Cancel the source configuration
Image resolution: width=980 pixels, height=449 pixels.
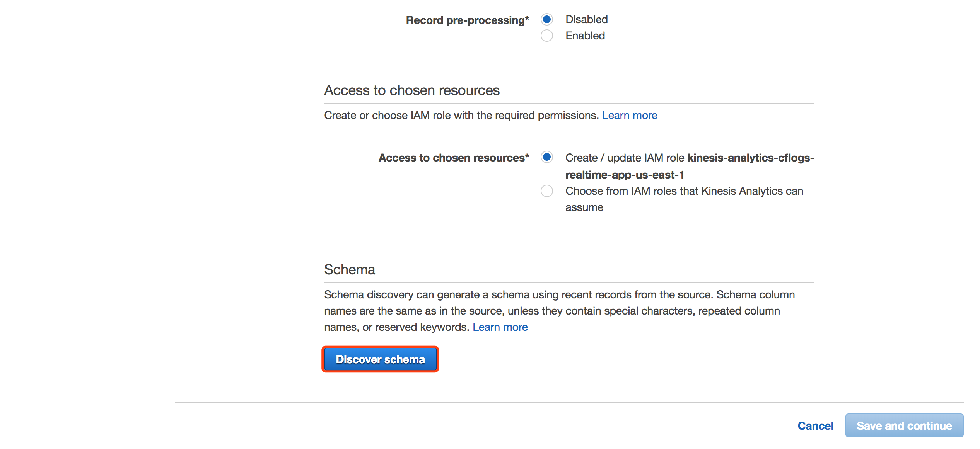pyautogui.click(x=815, y=426)
